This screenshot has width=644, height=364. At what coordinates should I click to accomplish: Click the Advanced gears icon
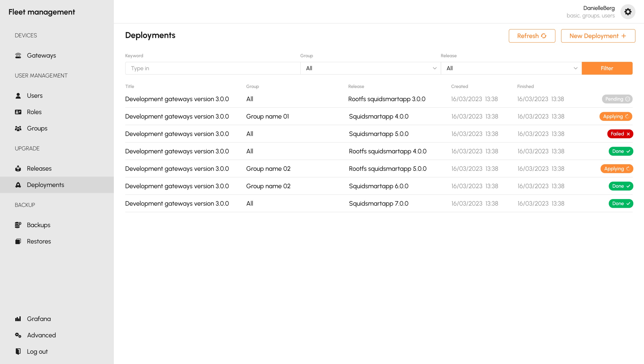(18, 335)
